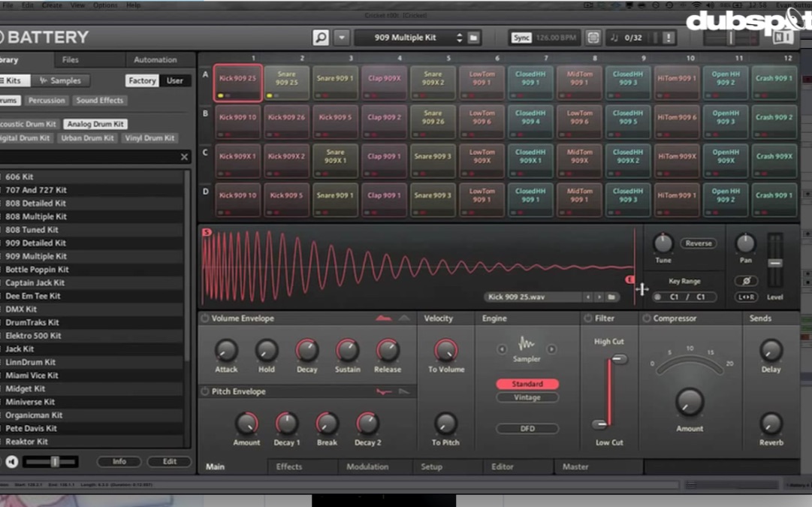Click the Info button
The width and height of the screenshot is (812, 507).
(x=119, y=461)
